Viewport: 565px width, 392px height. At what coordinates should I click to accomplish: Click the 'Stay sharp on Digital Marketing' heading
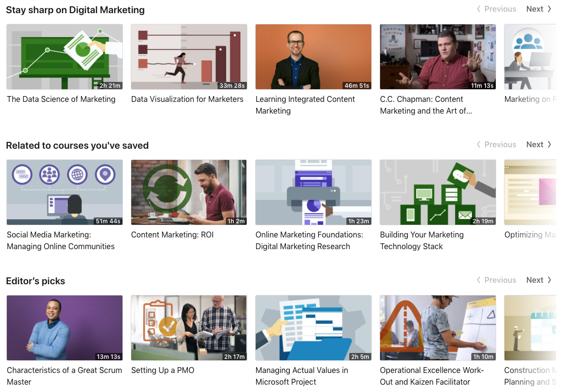pos(75,9)
